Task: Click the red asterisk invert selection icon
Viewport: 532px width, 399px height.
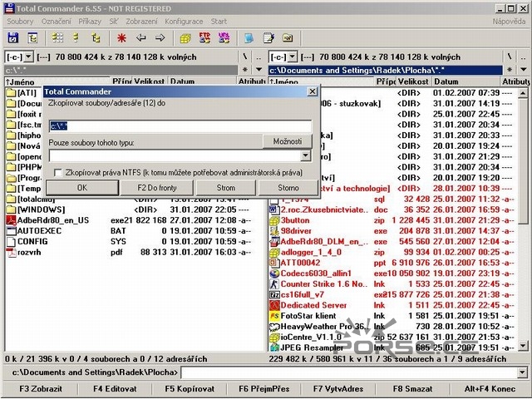Action: [x=121, y=37]
